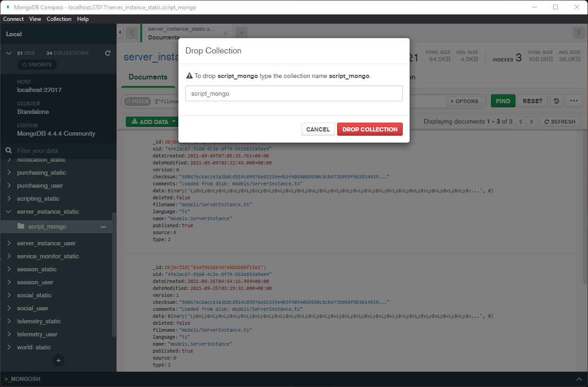The width and height of the screenshot is (588, 387).
Task: Click the REFRESH documents button
Action: pyautogui.click(x=560, y=122)
